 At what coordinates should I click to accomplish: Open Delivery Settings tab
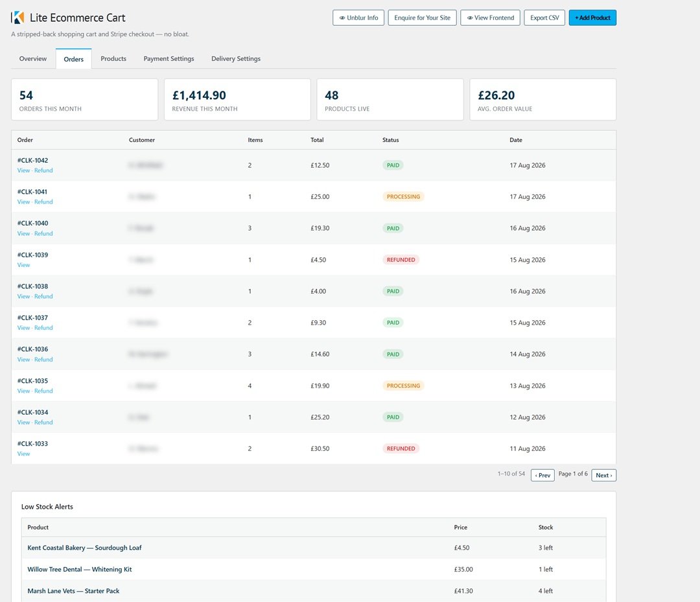coord(236,58)
